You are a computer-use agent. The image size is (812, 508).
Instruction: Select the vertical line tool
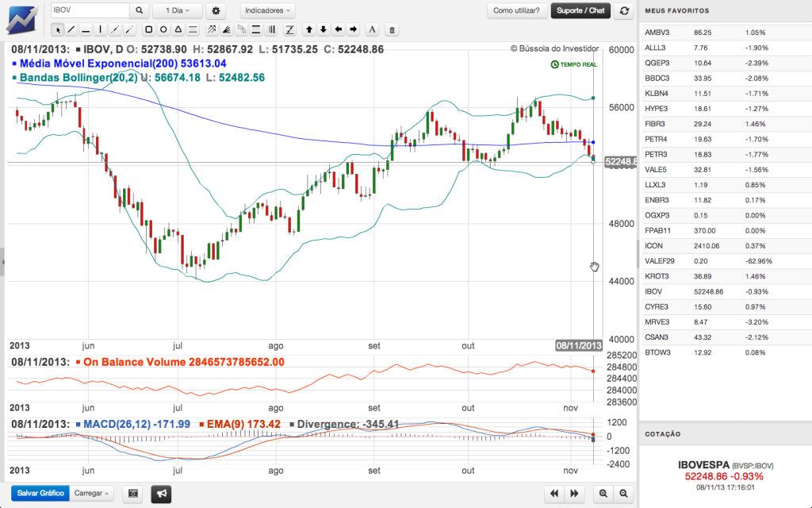pyautogui.click(x=101, y=30)
